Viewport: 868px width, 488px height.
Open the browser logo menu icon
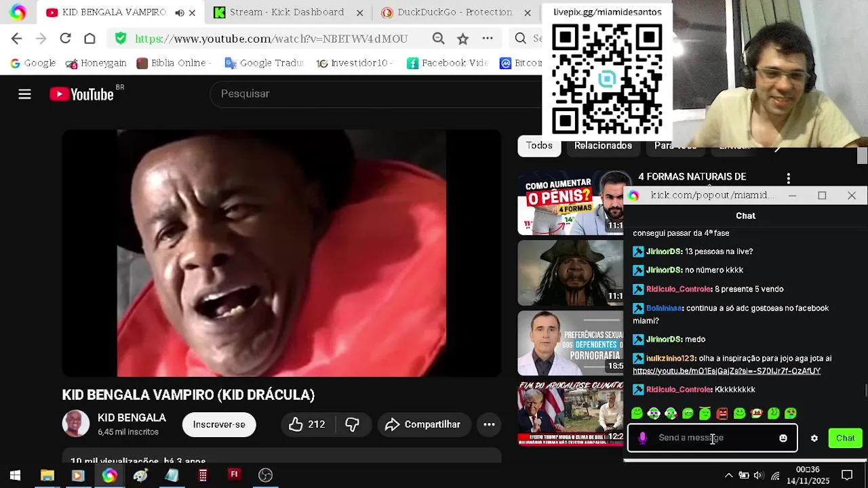18,12
